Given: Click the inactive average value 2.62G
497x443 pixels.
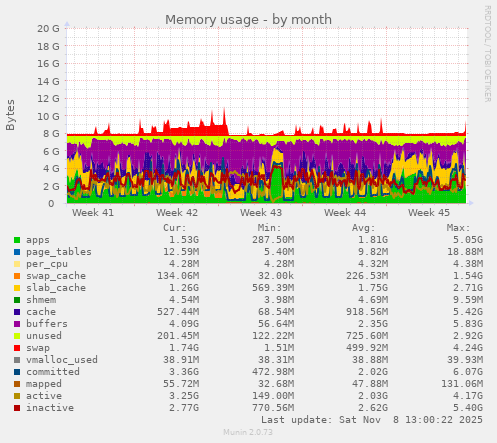Looking at the screenshot, I should pyautogui.click(x=373, y=408).
